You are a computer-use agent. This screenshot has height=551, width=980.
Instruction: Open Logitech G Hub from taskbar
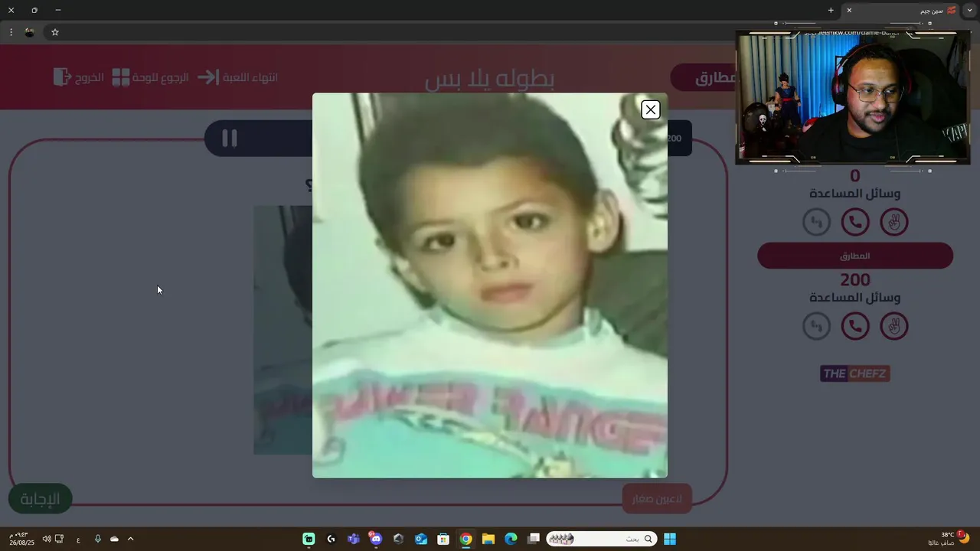click(x=331, y=539)
